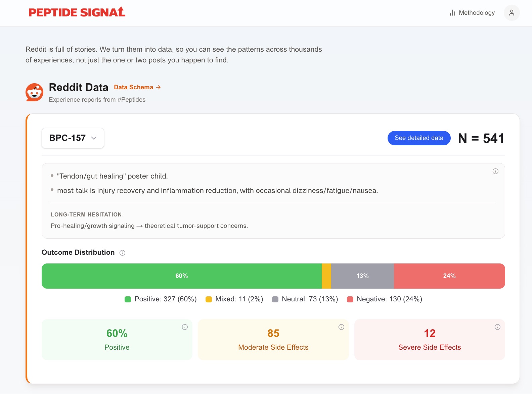Click the yellow mixed bar segment
This screenshot has width=532, height=394.
[x=326, y=276]
